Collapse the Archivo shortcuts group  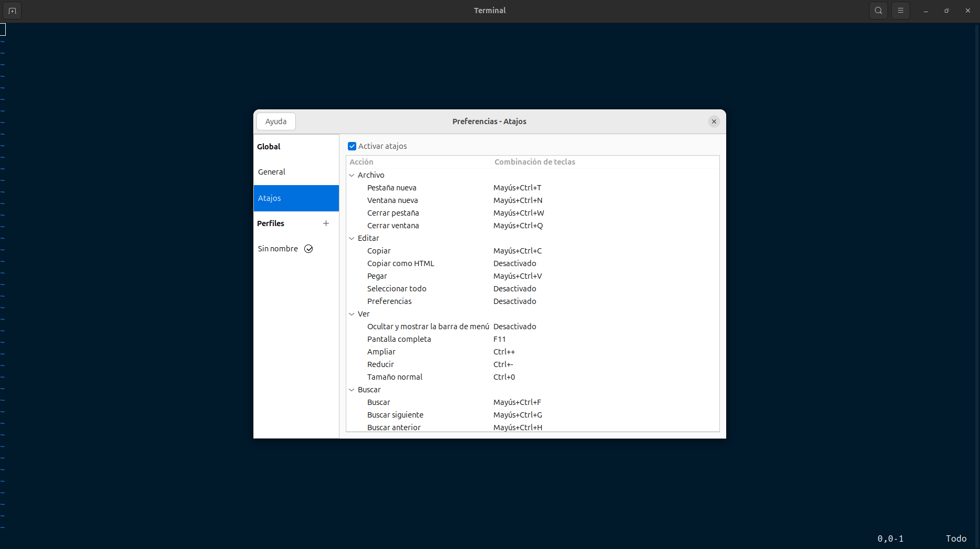coord(352,175)
